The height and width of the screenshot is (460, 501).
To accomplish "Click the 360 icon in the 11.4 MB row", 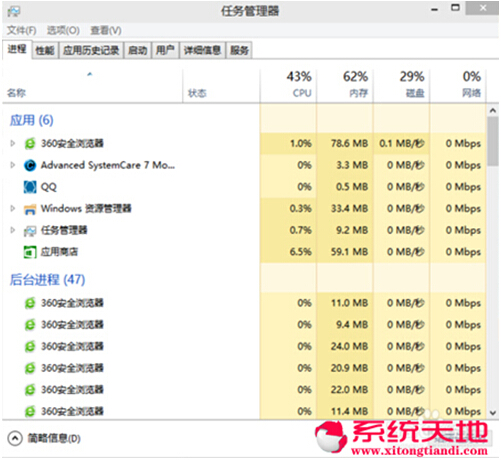I will (30, 412).
